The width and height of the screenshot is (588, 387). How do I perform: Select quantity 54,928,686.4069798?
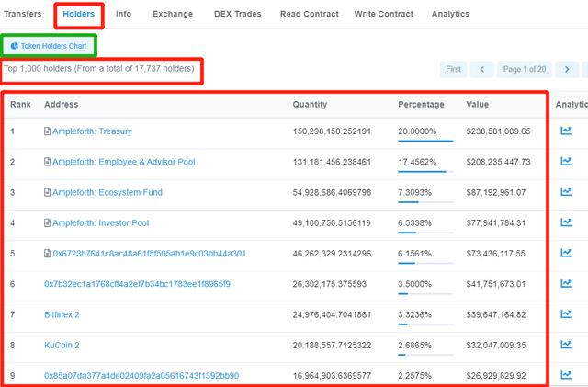click(332, 192)
